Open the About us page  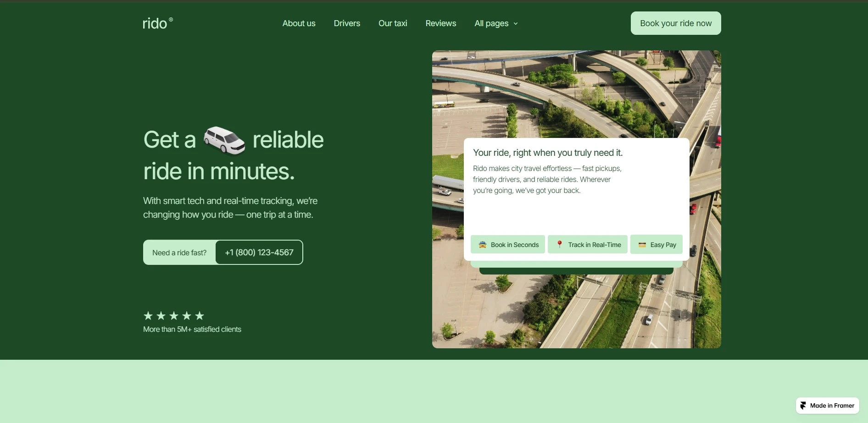pyautogui.click(x=299, y=23)
